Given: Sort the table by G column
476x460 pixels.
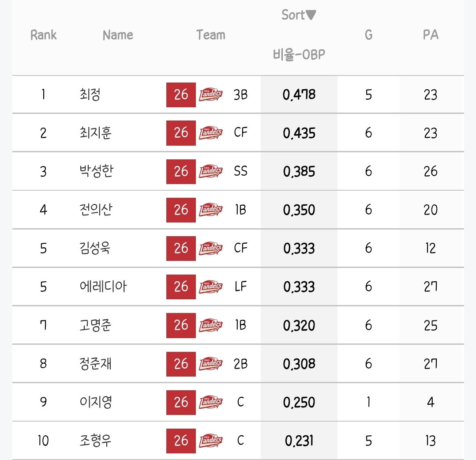Looking at the screenshot, I should tap(368, 34).
